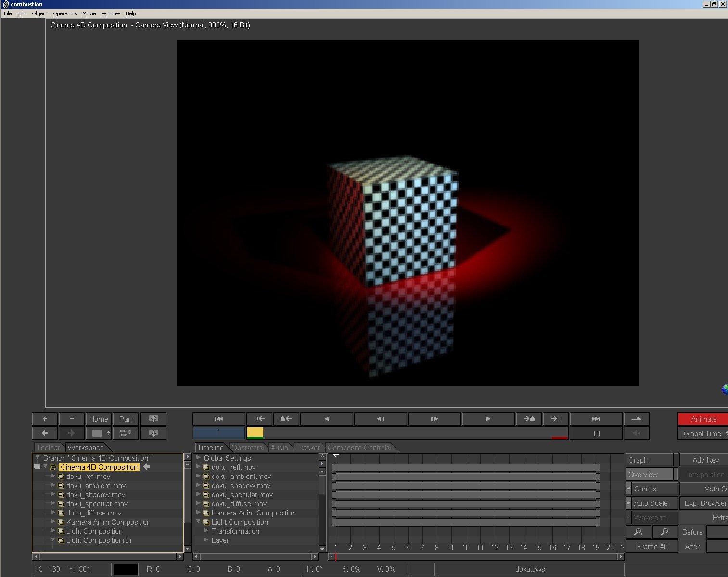Click the go to first frame button
Viewport: 728px width, 577px height.
coord(218,419)
